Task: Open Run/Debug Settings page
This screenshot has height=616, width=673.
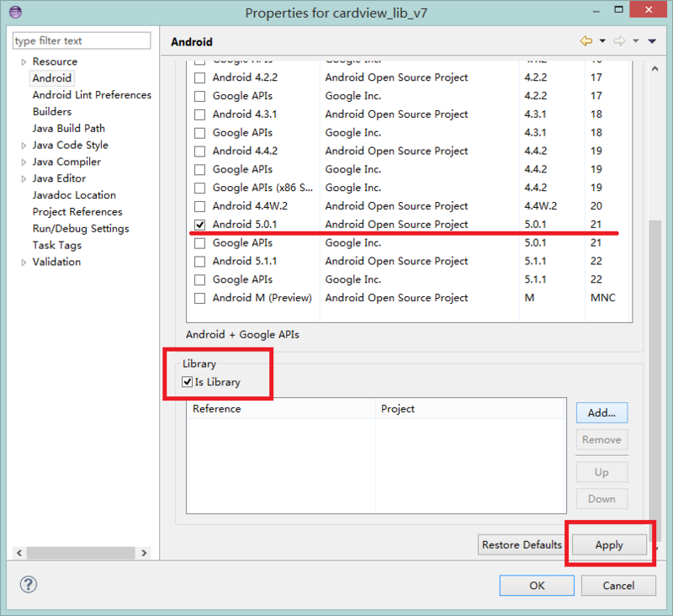Action: tap(81, 229)
